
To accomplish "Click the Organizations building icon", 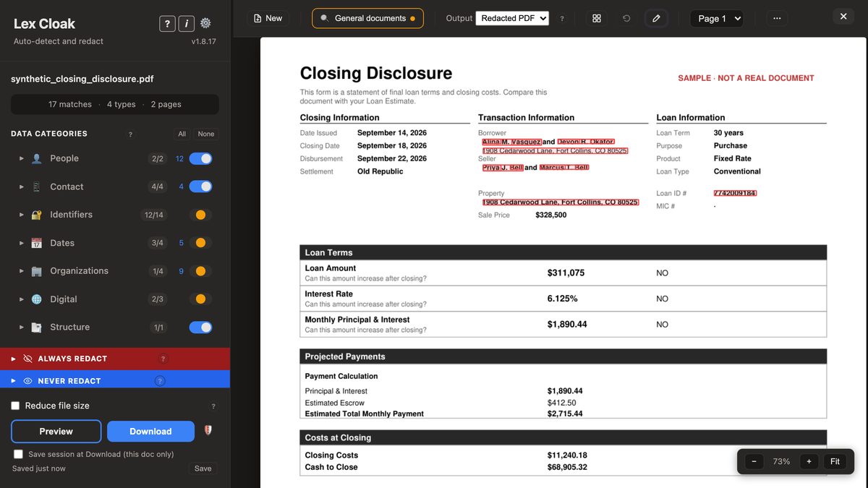I will pyautogui.click(x=37, y=271).
